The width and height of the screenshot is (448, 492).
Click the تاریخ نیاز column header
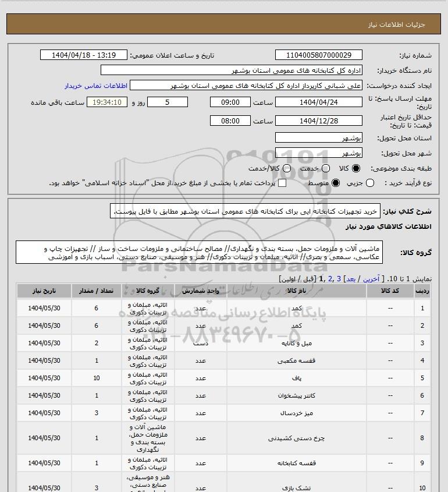click(x=44, y=291)
